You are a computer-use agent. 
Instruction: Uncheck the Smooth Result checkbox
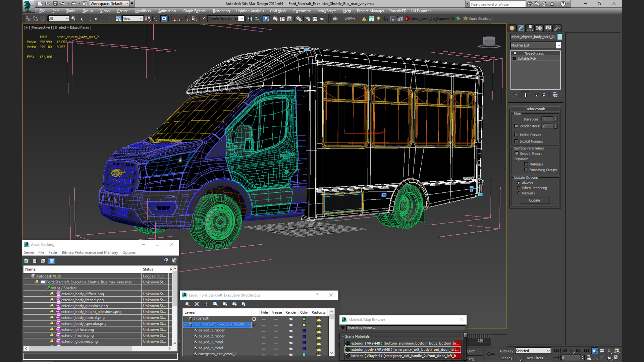click(x=517, y=154)
